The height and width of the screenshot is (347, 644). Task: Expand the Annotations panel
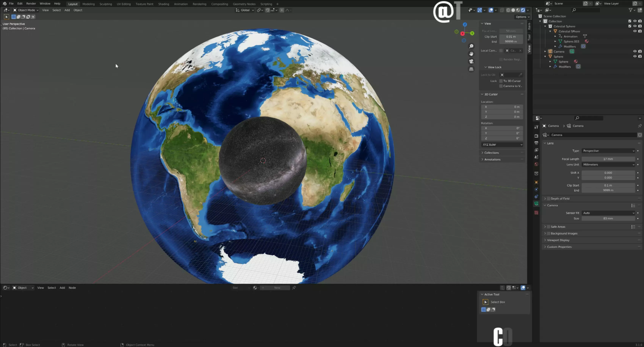click(x=492, y=159)
